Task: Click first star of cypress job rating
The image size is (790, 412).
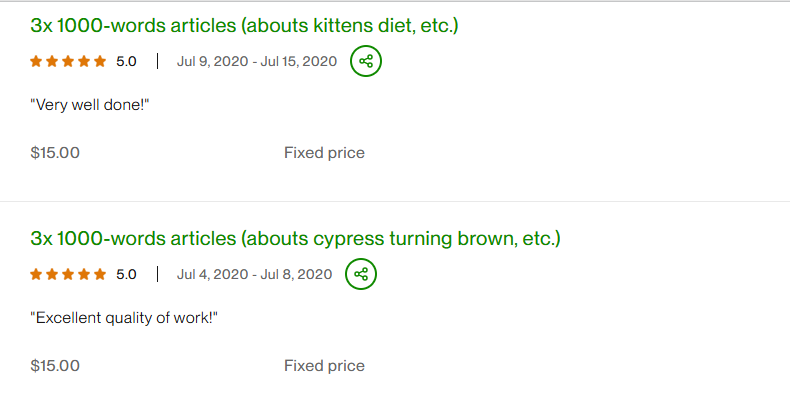Action: (x=37, y=274)
